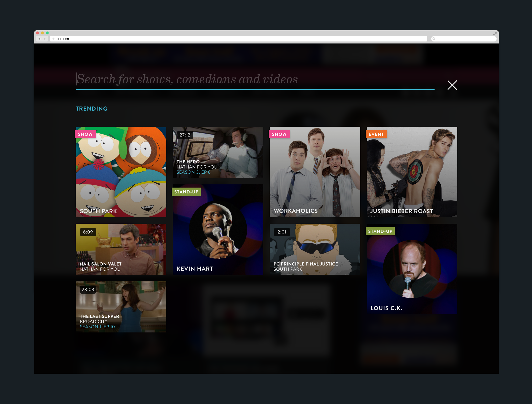Click the Trending heading

[x=92, y=109]
